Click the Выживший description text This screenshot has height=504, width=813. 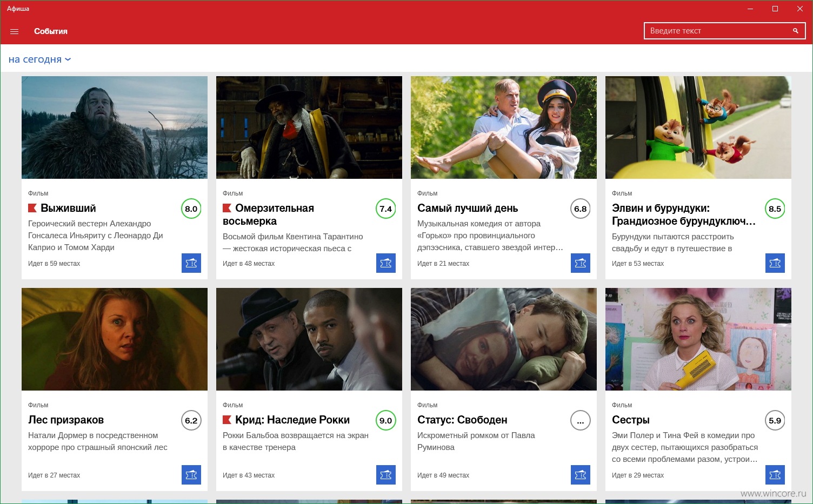coord(96,236)
